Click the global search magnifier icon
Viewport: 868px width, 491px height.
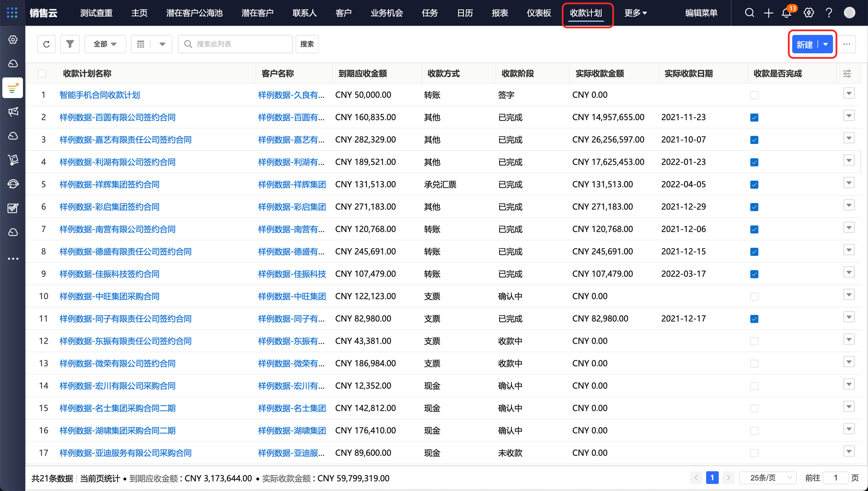(x=750, y=13)
